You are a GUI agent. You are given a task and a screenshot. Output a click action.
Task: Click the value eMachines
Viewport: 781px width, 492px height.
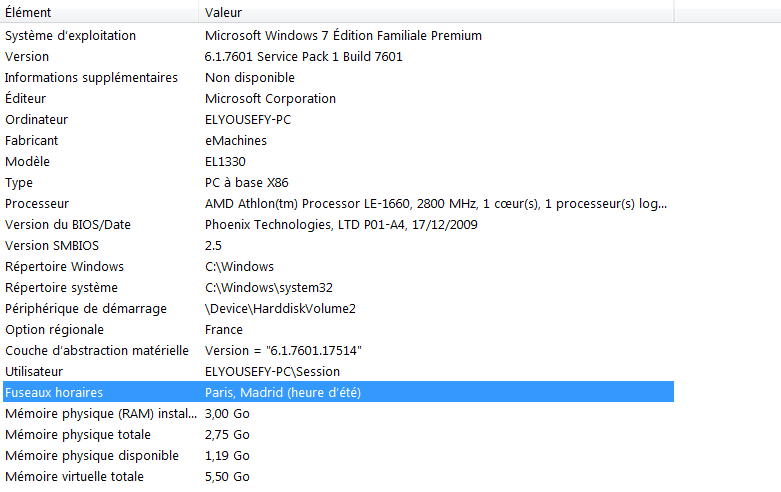236,140
